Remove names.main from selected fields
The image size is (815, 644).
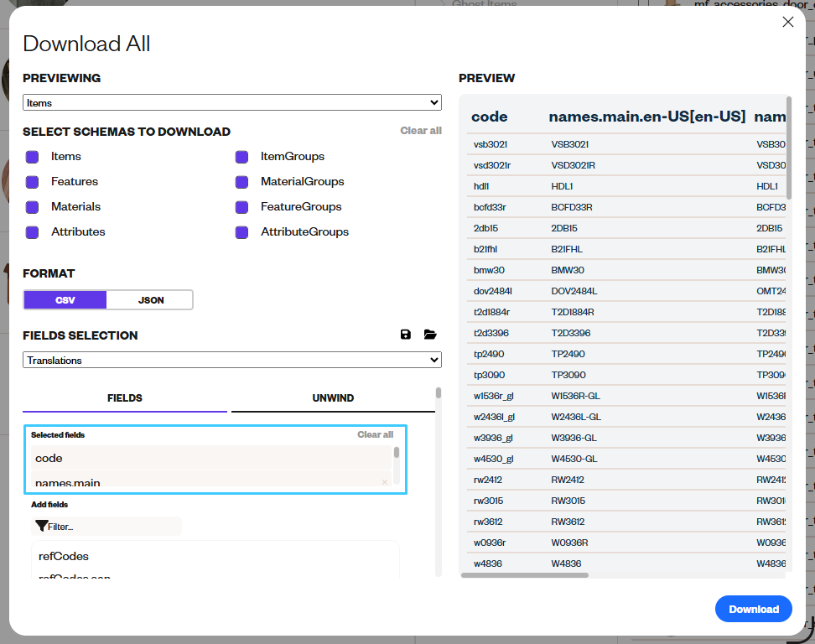pyautogui.click(x=385, y=482)
